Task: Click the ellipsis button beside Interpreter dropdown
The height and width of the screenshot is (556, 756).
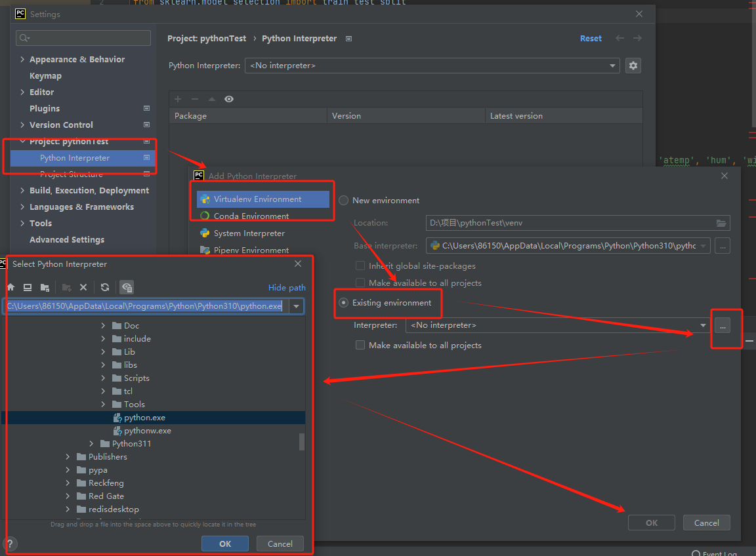Action: [x=723, y=326]
